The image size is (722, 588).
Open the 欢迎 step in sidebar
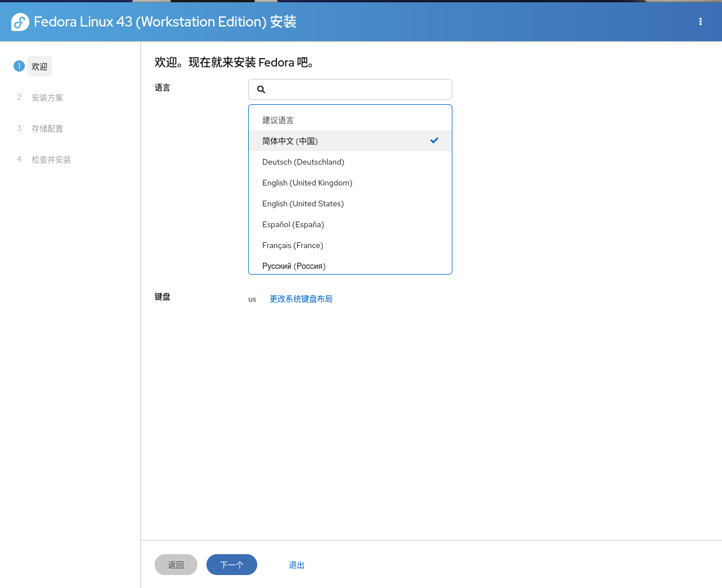click(x=39, y=67)
